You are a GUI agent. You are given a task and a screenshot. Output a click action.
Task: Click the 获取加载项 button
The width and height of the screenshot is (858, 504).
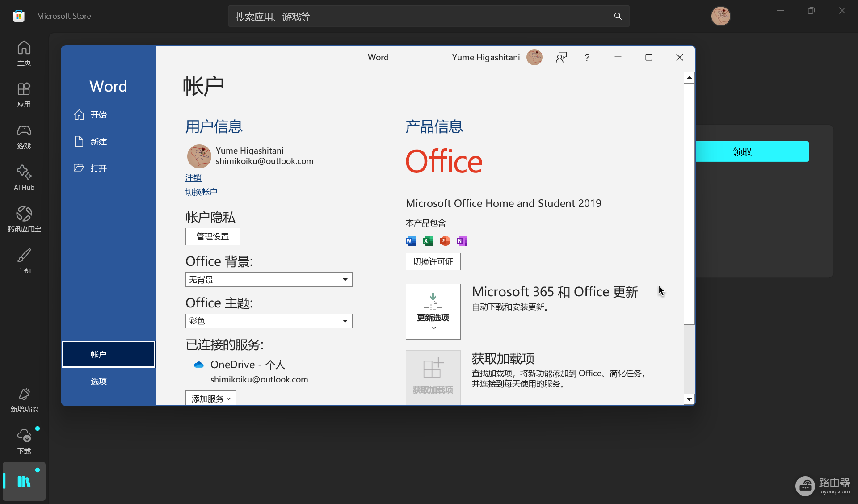coord(433,378)
